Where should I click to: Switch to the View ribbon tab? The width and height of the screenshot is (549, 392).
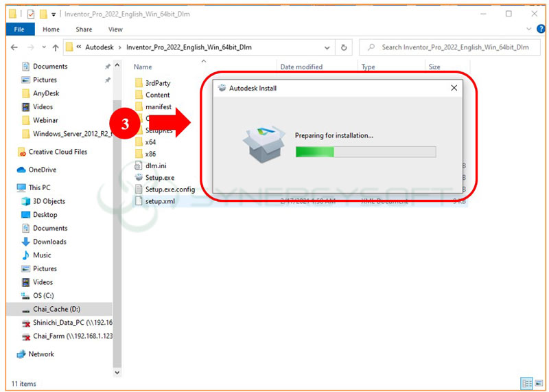tap(115, 30)
